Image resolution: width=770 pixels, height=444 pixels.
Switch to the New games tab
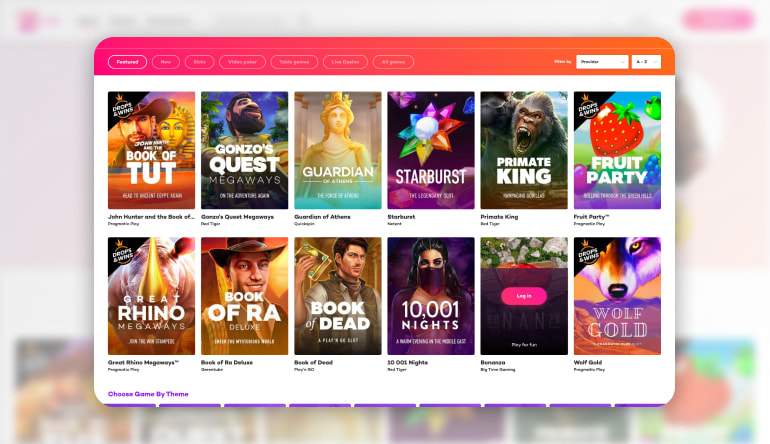click(166, 62)
